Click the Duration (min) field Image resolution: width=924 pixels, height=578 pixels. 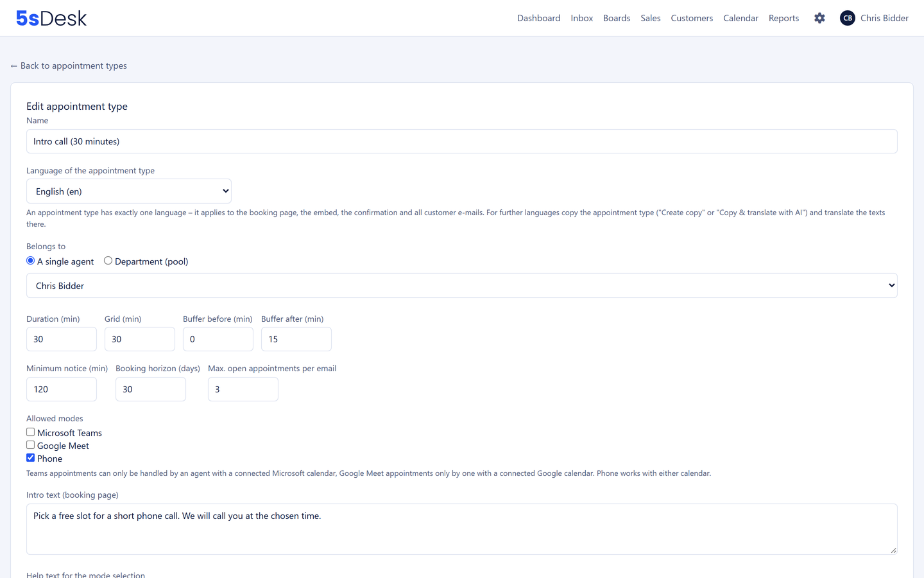(x=62, y=339)
